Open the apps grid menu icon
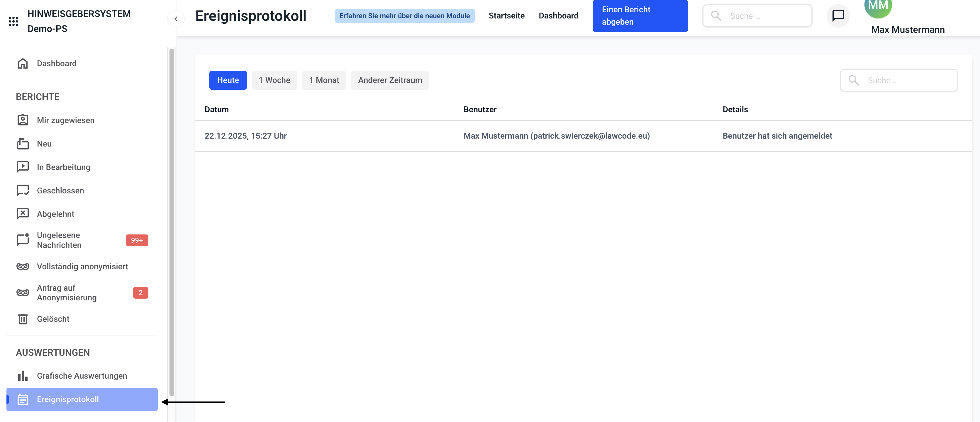 pos(13,21)
